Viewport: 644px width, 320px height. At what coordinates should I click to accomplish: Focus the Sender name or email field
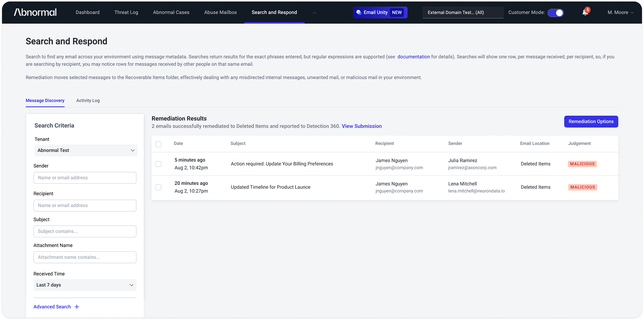click(85, 178)
